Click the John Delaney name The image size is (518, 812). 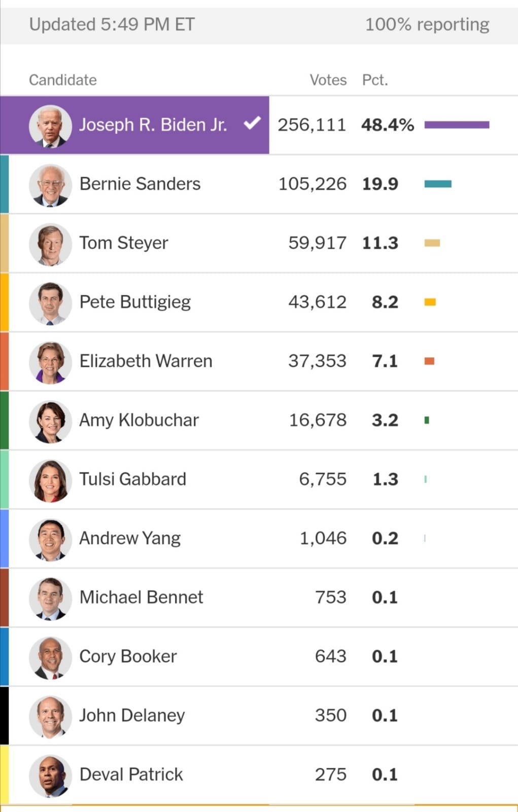pos(132,716)
